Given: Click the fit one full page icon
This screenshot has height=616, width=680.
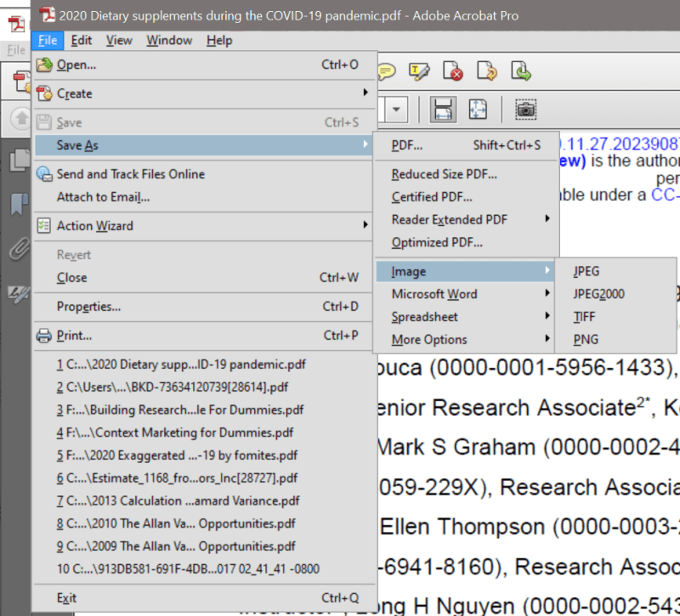Looking at the screenshot, I should point(478,110).
